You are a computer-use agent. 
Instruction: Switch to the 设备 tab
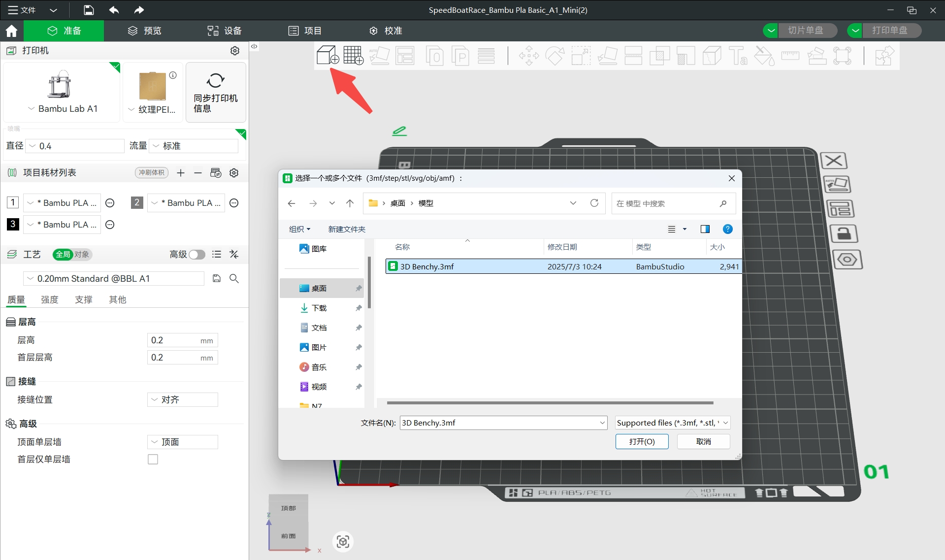(x=225, y=31)
